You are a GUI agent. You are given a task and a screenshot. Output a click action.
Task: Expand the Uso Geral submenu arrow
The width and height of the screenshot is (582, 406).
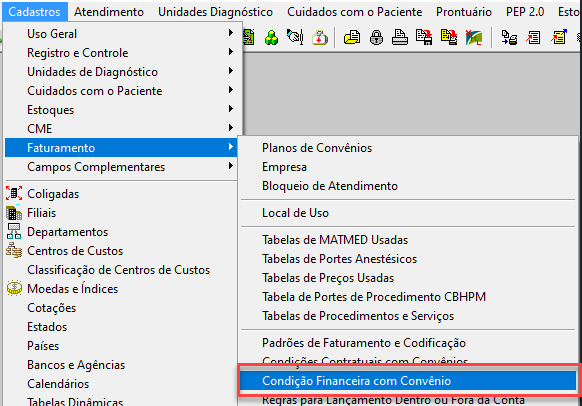coord(231,33)
